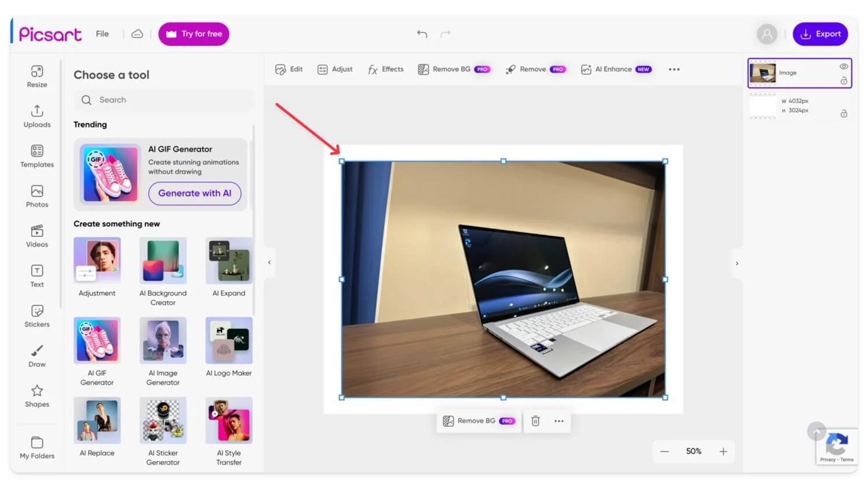Screen dimensions: 868x488
Task: Open the Uploads panel
Action: (37, 116)
